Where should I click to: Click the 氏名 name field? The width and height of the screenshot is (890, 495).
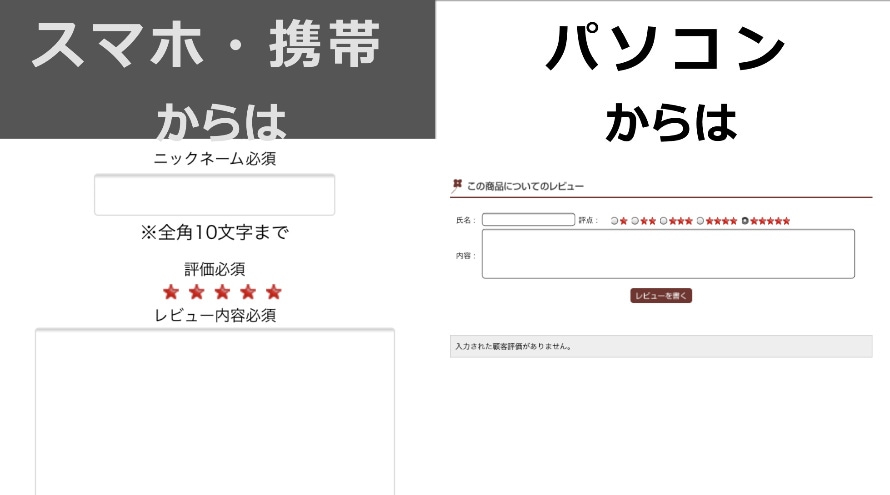pyautogui.click(x=528, y=220)
